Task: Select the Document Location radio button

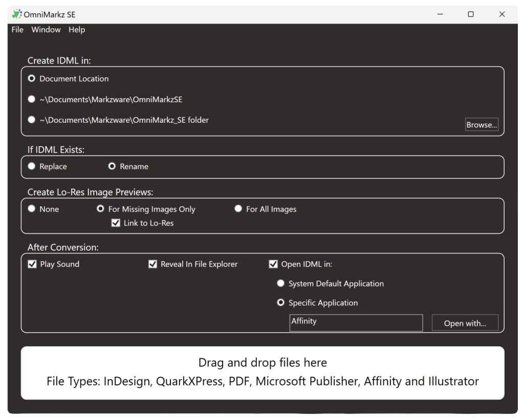Action: point(32,78)
